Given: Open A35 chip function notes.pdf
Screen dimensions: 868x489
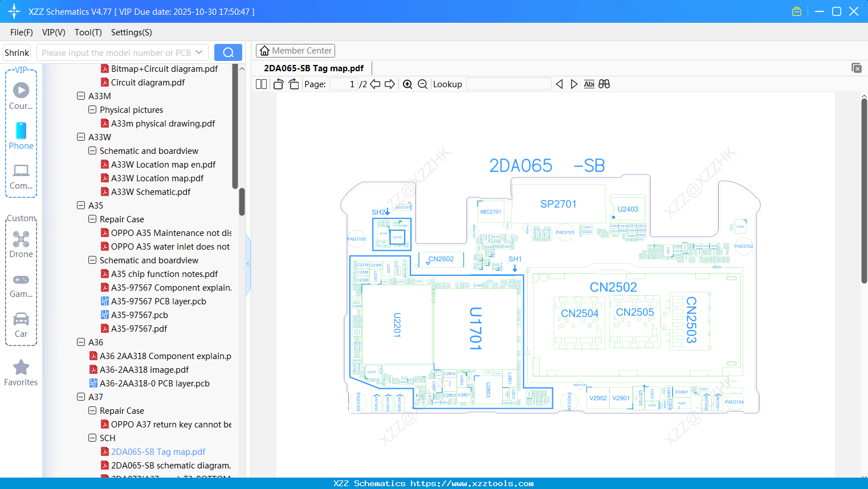Looking at the screenshot, I should pyautogui.click(x=165, y=274).
